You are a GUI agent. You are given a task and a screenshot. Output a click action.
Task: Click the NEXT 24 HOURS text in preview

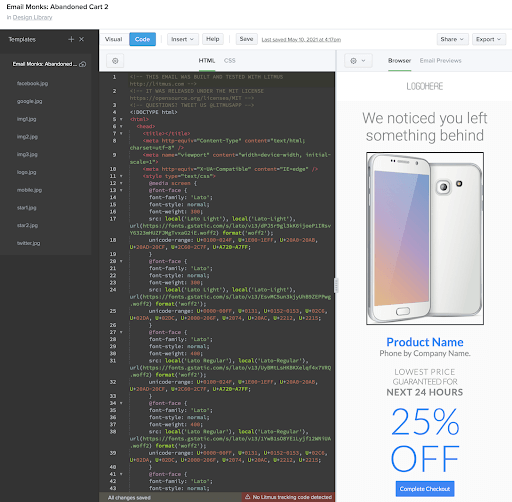[x=425, y=392]
